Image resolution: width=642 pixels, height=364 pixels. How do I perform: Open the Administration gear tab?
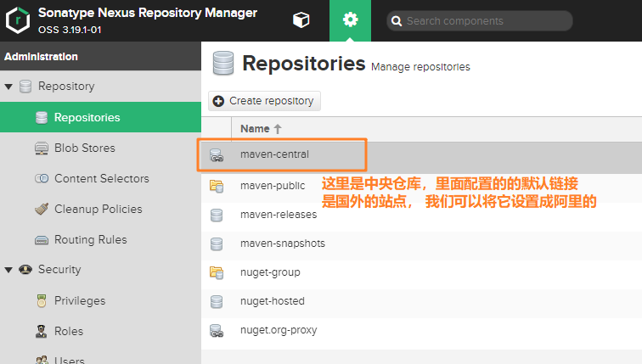point(350,20)
